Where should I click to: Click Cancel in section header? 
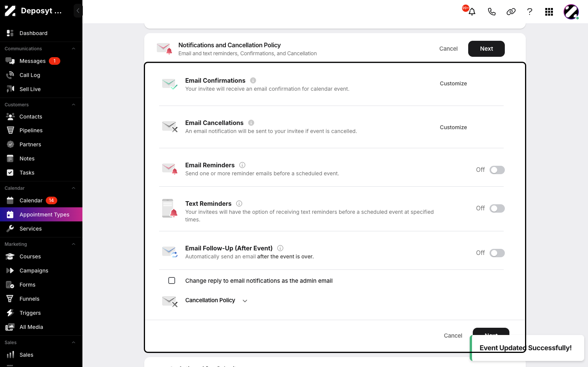448,49
